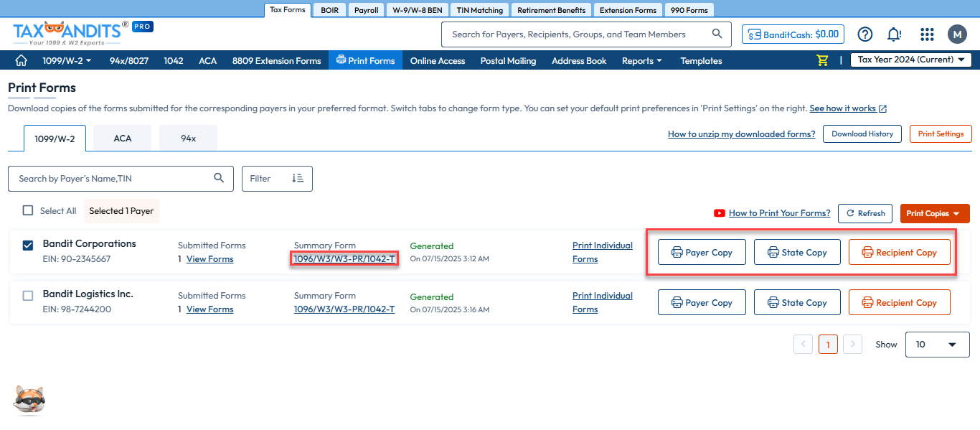This screenshot has width=980, height=430.
Task: Switch to the 94x print forms tab
Action: click(188, 138)
